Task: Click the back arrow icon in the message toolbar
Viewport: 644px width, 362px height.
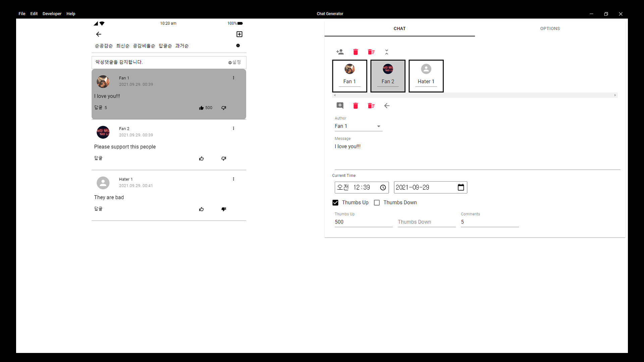Action: 387,106
